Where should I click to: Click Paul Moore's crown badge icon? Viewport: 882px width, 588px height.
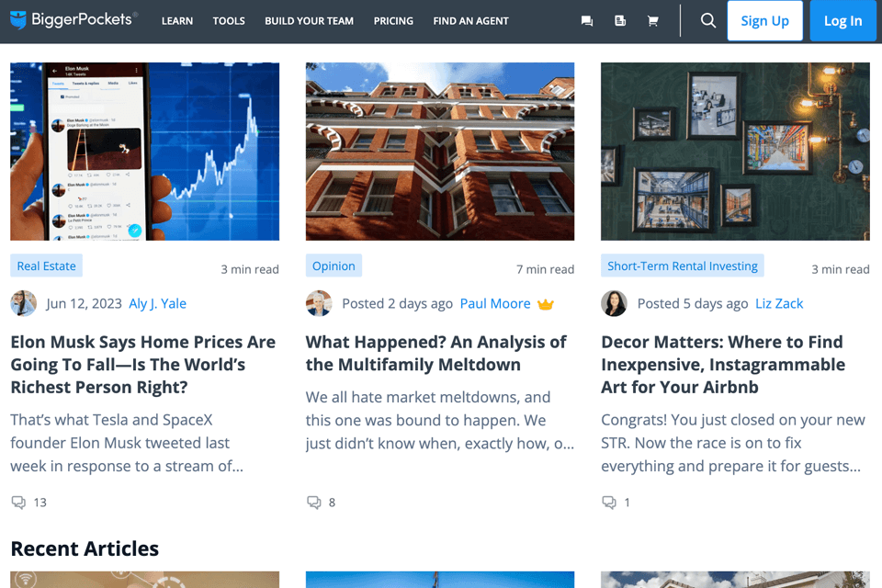[x=545, y=304]
